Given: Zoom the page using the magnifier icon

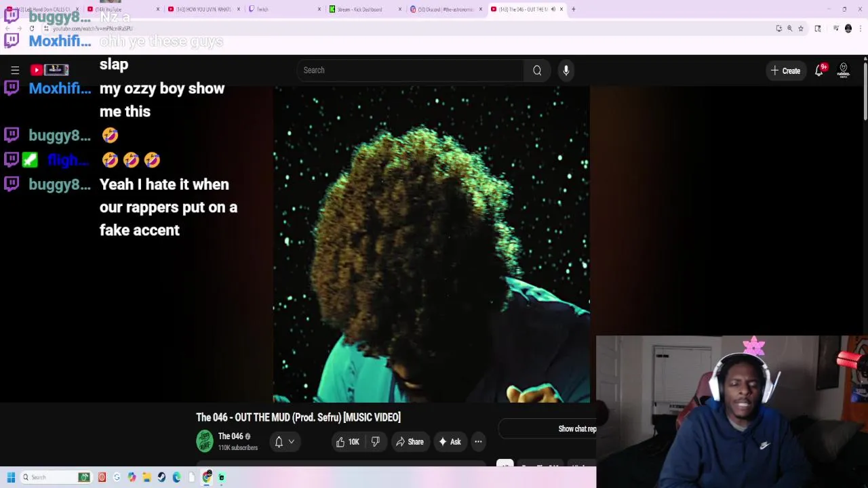Looking at the screenshot, I should (790, 28).
